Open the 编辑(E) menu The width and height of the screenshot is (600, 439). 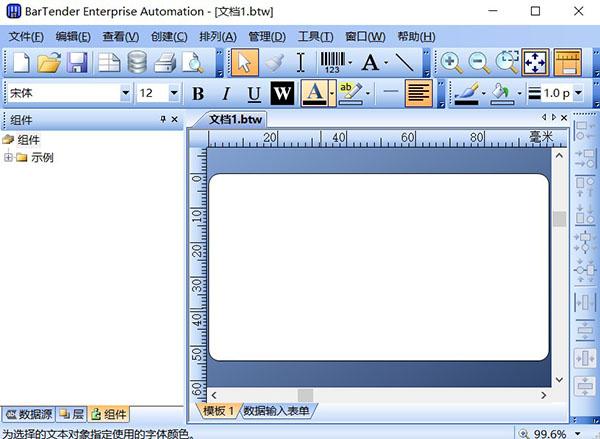(x=73, y=37)
